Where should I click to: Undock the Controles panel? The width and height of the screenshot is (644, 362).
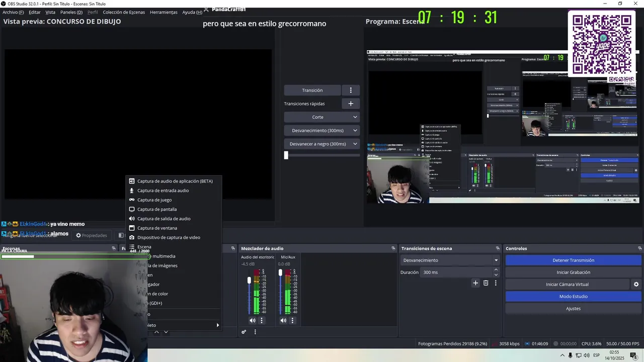coord(640,248)
